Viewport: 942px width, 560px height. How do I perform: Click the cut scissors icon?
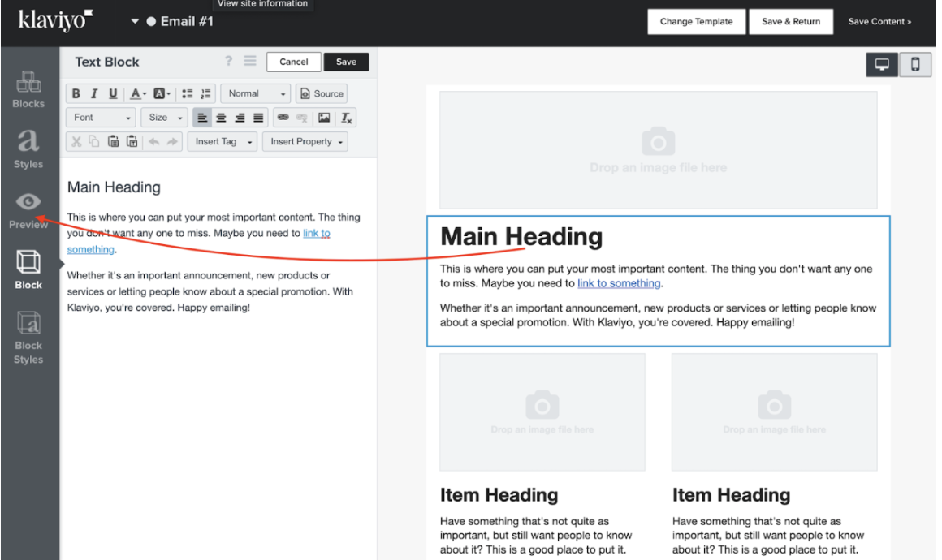(76, 142)
